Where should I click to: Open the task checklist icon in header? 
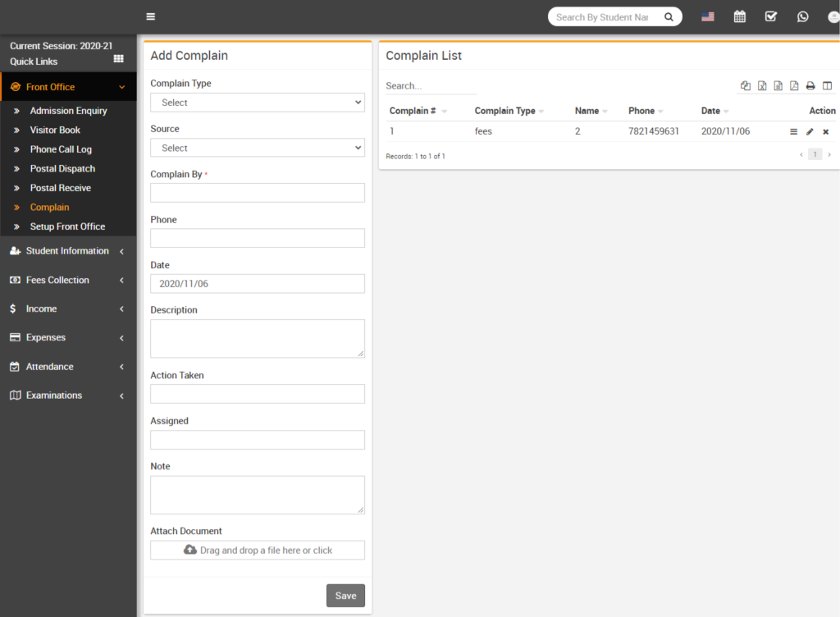pos(770,16)
